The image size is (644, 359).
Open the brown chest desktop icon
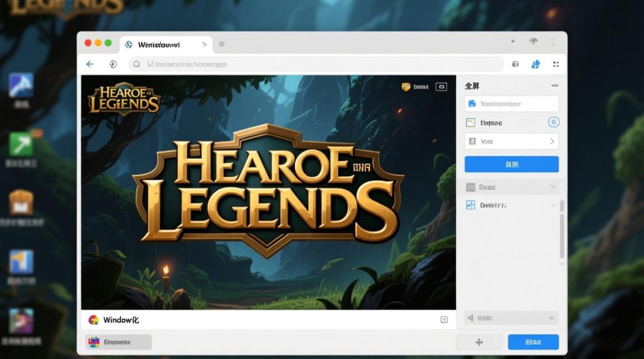(21, 202)
